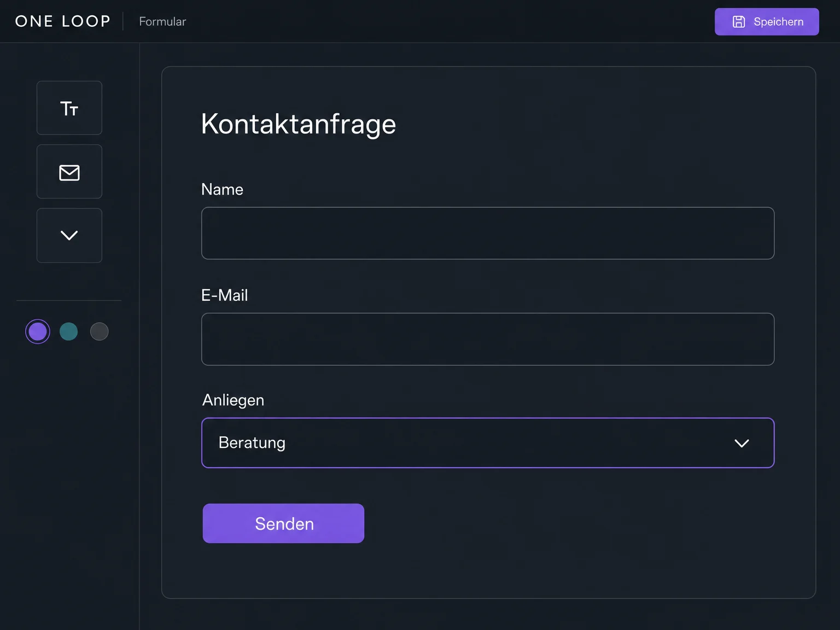Open the Anliegen dropdown showing Beratung
This screenshot has height=630, width=840.
tap(488, 443)
